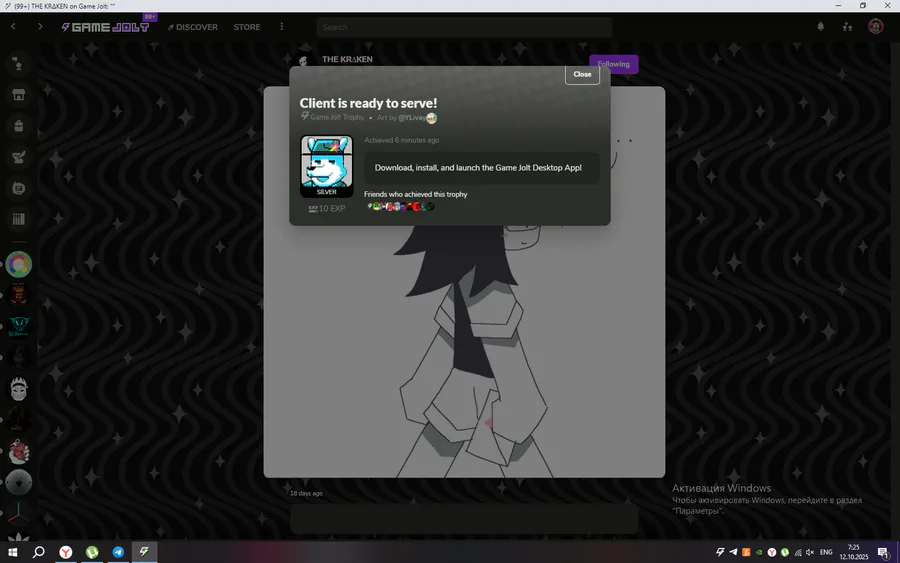Click Game Jolt taskbar app button

(x=144, y=552)
